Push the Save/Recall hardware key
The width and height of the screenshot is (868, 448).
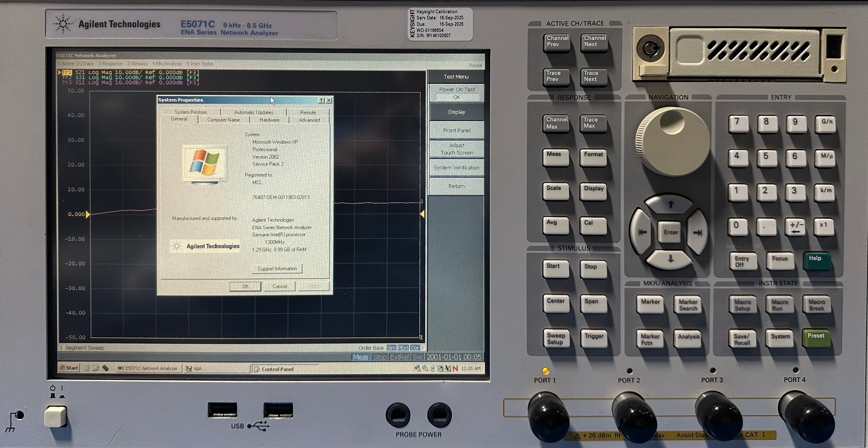coord(742,339)
